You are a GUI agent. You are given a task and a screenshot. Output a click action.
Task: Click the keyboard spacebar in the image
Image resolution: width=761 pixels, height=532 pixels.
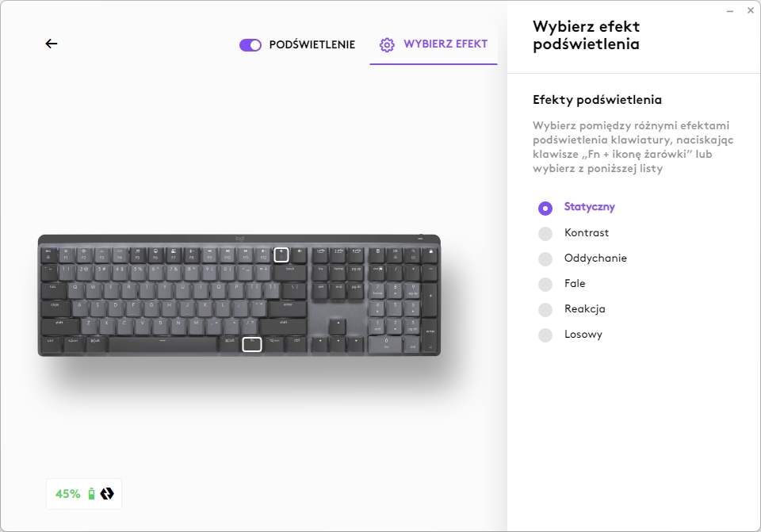pyautogui.click(x=163, y=344)
